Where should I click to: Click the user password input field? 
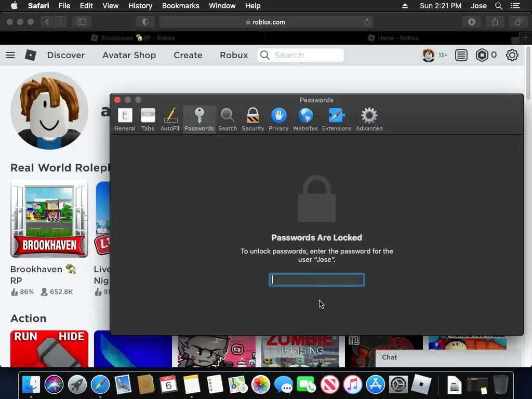tap(317, 280)
